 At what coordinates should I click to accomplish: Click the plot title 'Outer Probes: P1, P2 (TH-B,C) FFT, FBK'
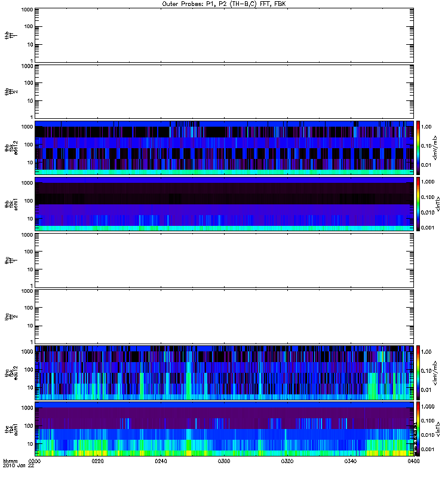pos(224,4)
